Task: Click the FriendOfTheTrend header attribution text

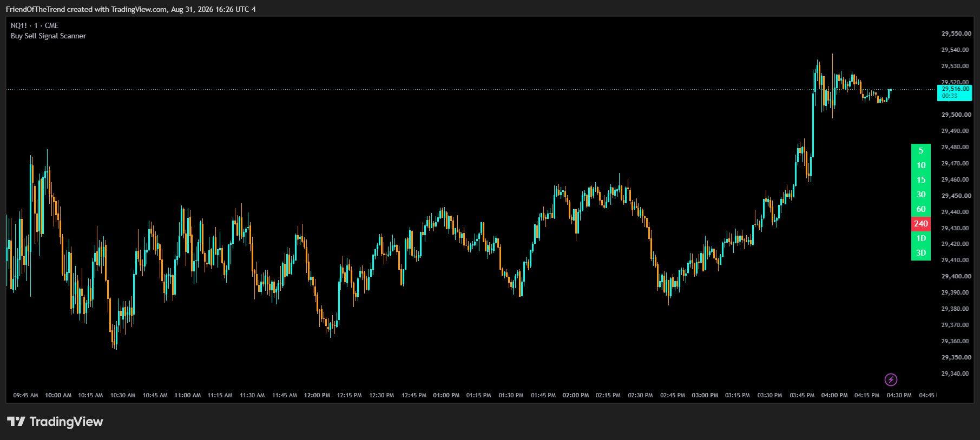Action: click(x=130, y=9)
